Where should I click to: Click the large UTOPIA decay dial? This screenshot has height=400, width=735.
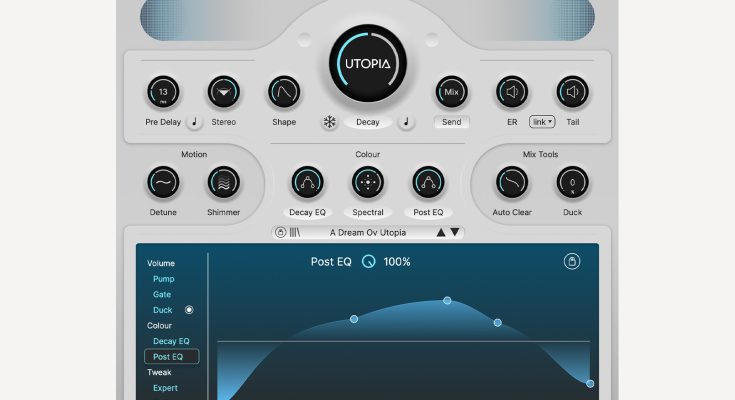tap(368, 63)
